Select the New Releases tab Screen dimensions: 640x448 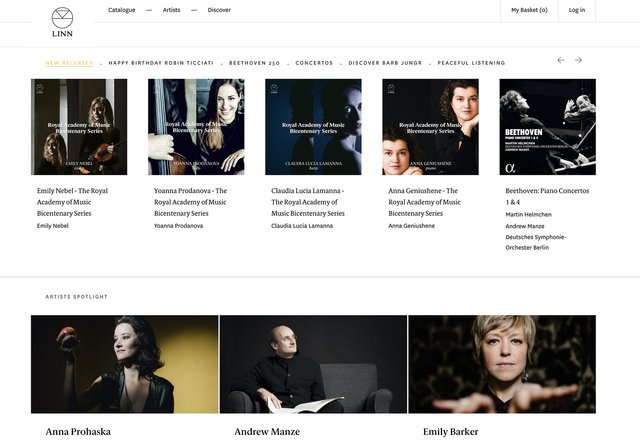coord(69,63)
